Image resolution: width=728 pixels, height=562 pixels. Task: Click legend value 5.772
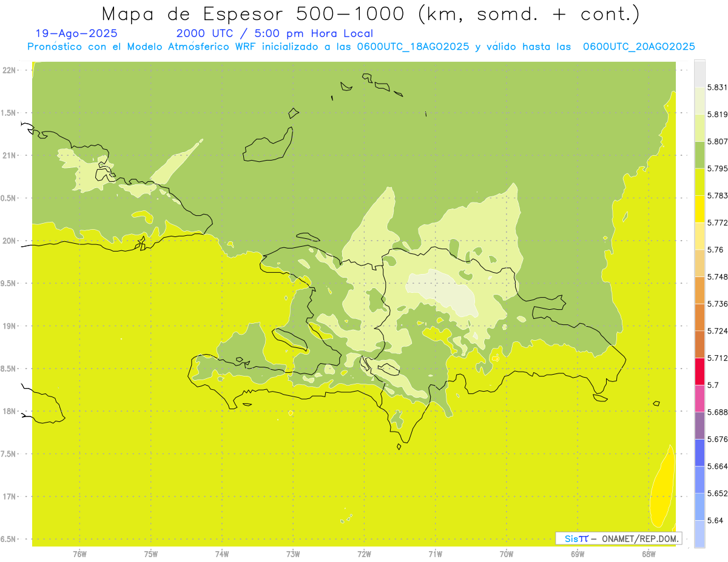click(x=717, y=222)
